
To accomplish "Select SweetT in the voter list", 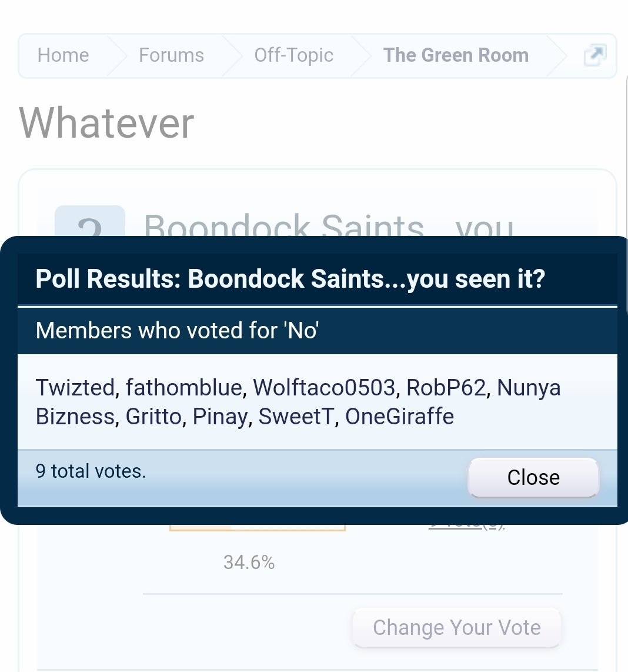I will click(x=296, y=417).
